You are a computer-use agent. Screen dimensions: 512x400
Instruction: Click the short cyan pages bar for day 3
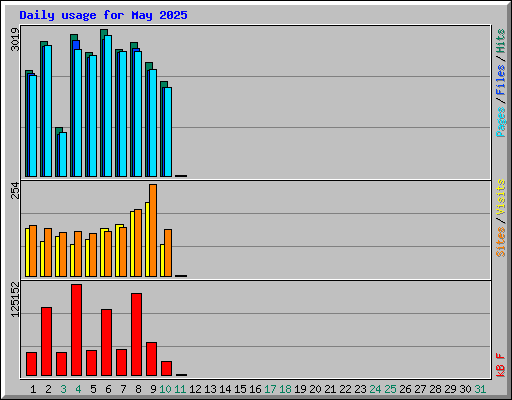click(x=63, y=155)
